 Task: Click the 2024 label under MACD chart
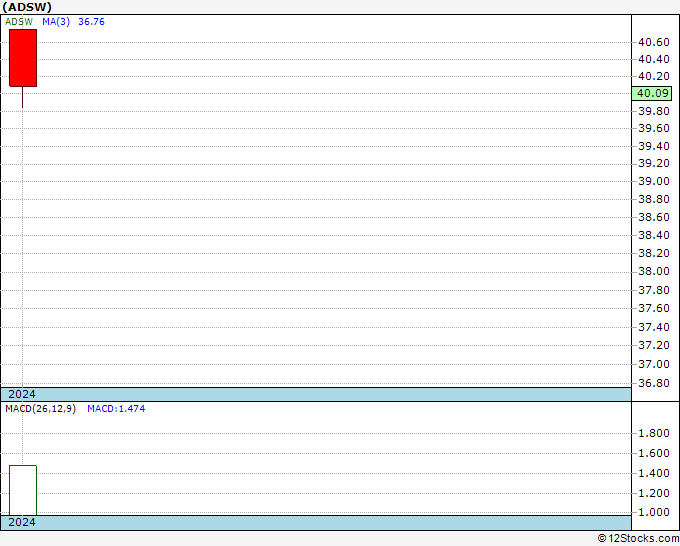coord(22,522)
